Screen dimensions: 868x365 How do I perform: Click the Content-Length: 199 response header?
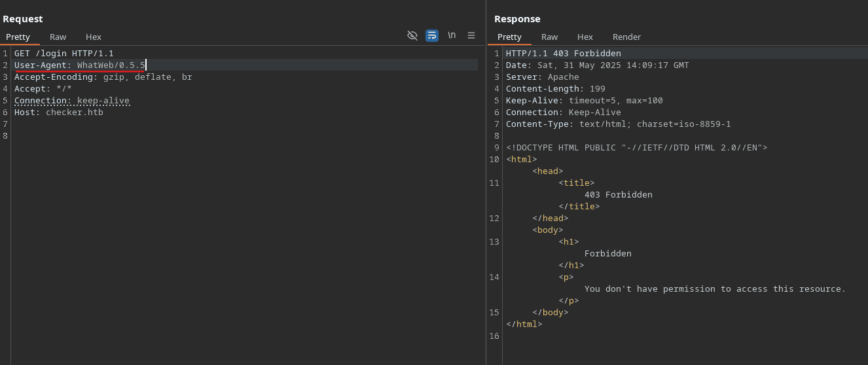(x=555, y=89)
